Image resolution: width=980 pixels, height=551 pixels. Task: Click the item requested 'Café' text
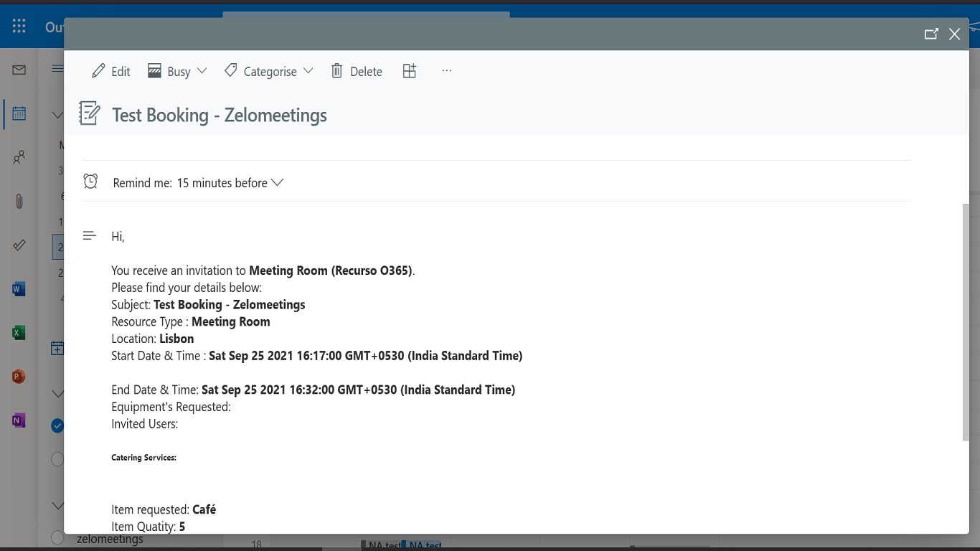click(x=204, y=509)
